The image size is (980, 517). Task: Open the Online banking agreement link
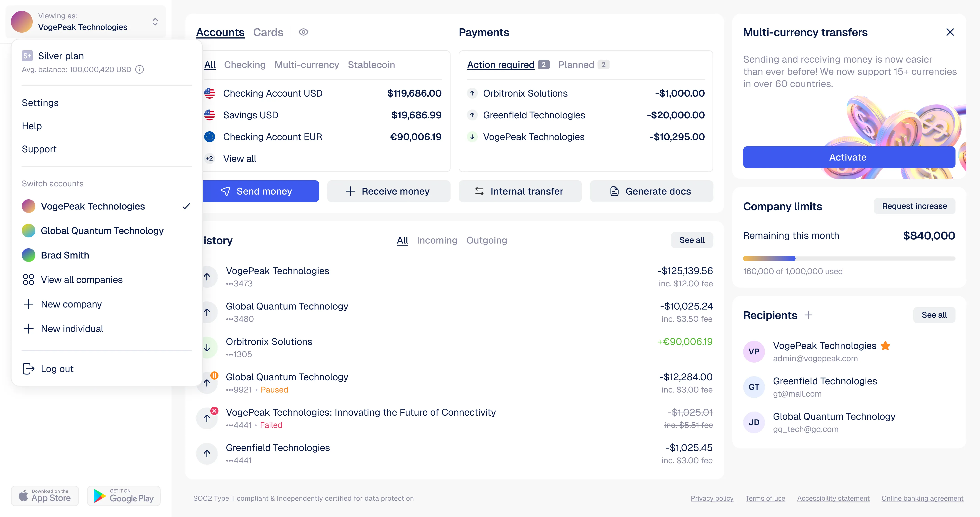tap(923, 498)
